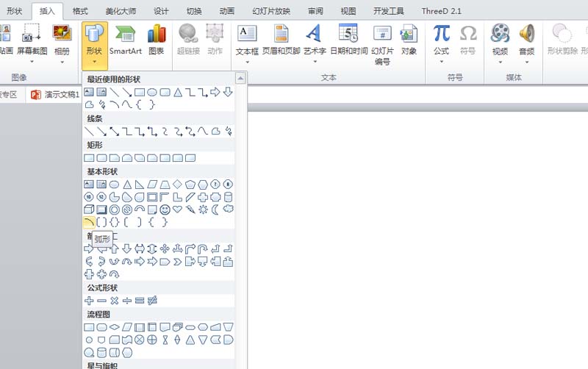Viewport: 588px width, 369px height.
Task: Switch to the 美化大师 tab
Action: [x=121, y=11]
